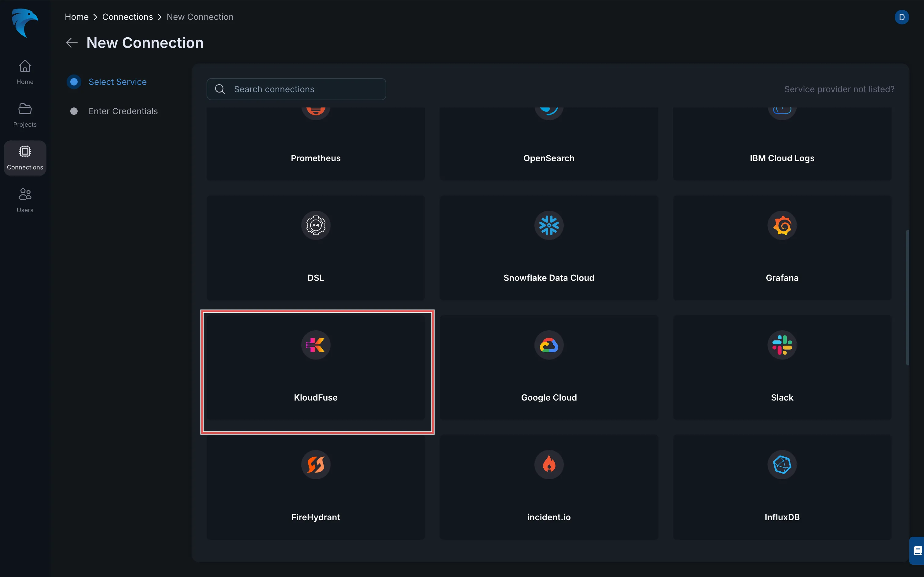924x577 pixels.
Task: Select the Enter Credentials step indicator
Action: [x=74, y=111]
